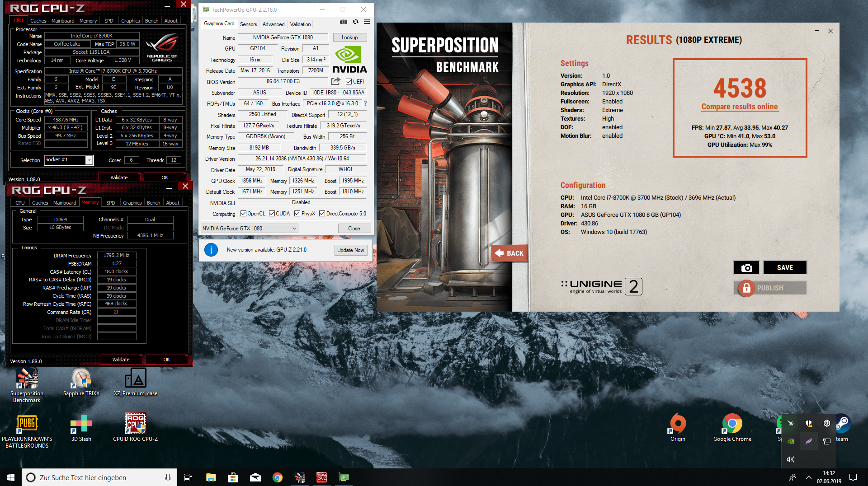Image resolution: width=868 pixels, height=486 pixels.
Task: Click Chrome icon on taskbar
Action: pos(278,477)
